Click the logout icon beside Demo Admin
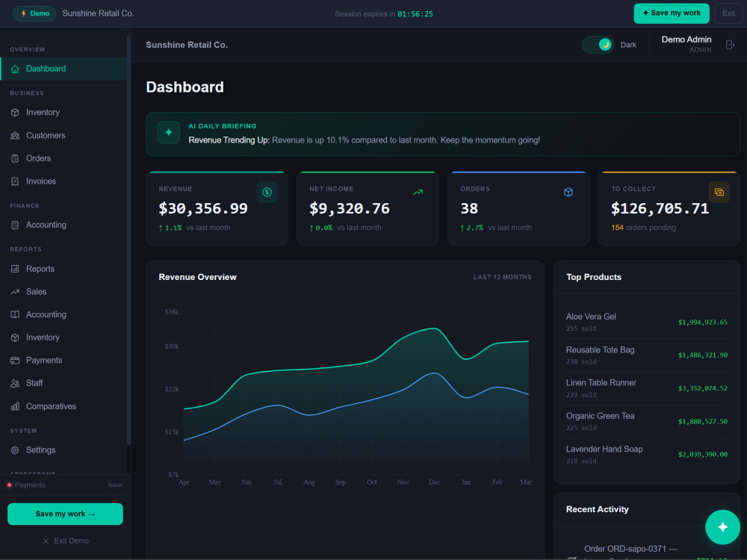Screen dimensions: 747x560 (730, 45)
